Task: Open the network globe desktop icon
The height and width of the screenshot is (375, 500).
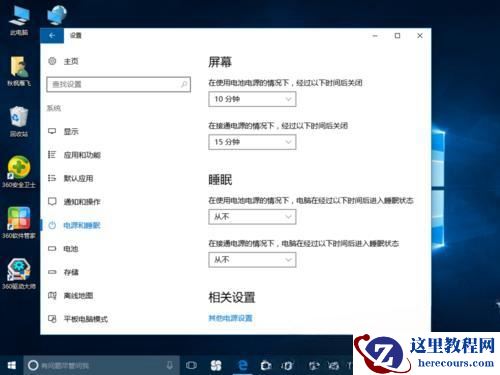Action: coord(57,15)
